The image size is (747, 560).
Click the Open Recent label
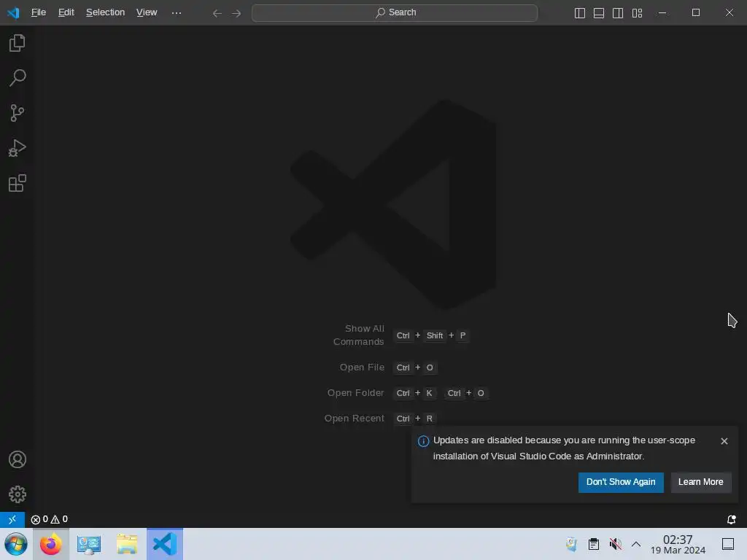355,418
